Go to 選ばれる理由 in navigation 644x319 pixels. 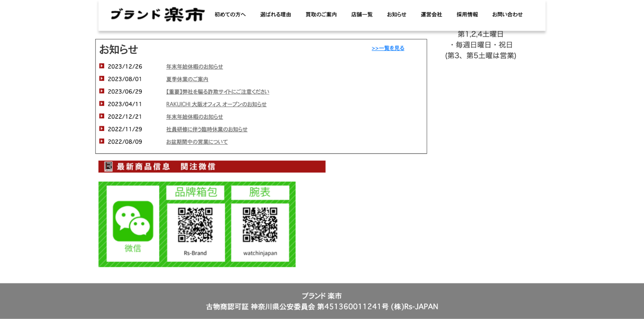click(275, 15)
